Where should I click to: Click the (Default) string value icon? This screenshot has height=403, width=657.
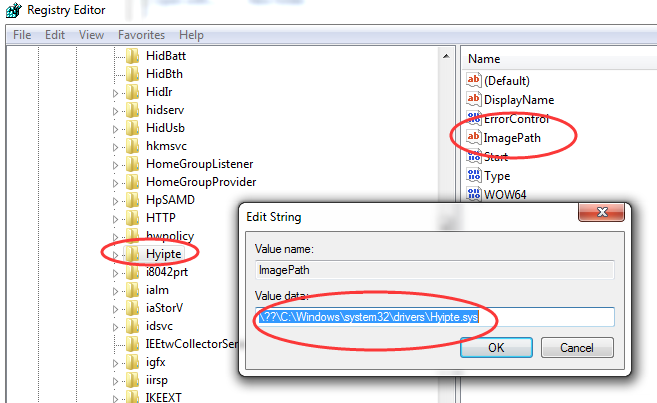pos(474,80)
